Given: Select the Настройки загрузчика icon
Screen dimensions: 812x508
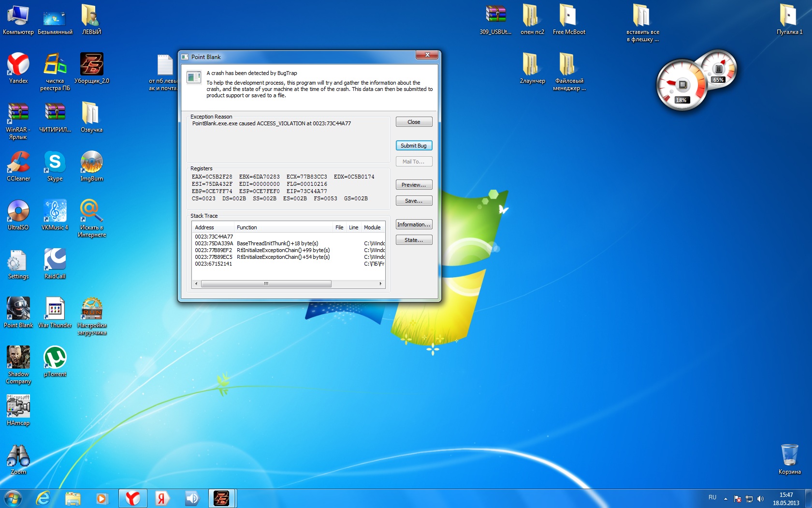Looking at the screenshot, I should pos(91,316).
